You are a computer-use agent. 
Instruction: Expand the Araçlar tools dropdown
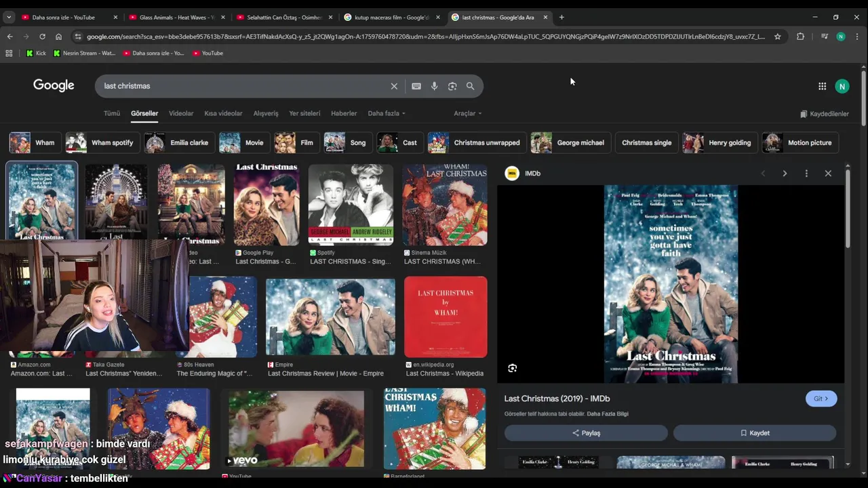point(468,113)
